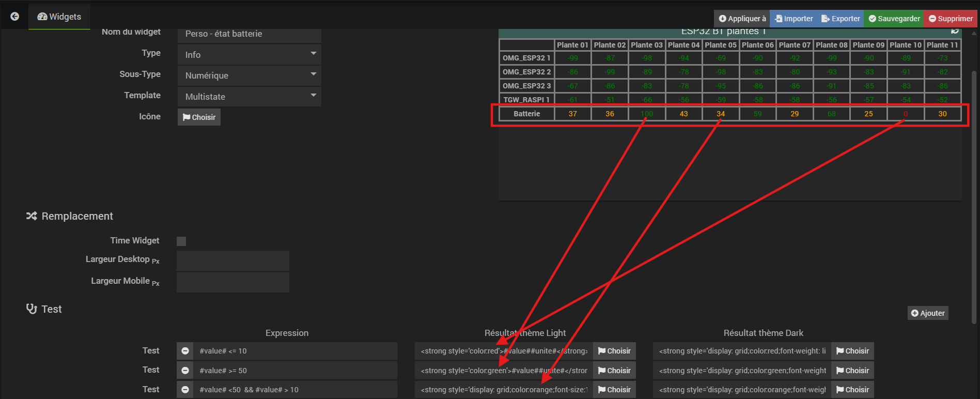This screenshot has width=980, height=399.
Task: Edit Dark theme result with color:green
Action: pos(742,371)
